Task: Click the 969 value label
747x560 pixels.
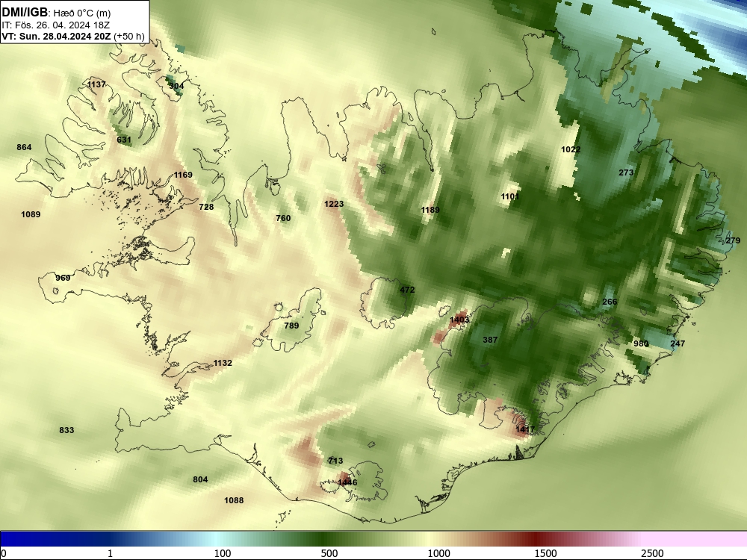Action: 63,278
